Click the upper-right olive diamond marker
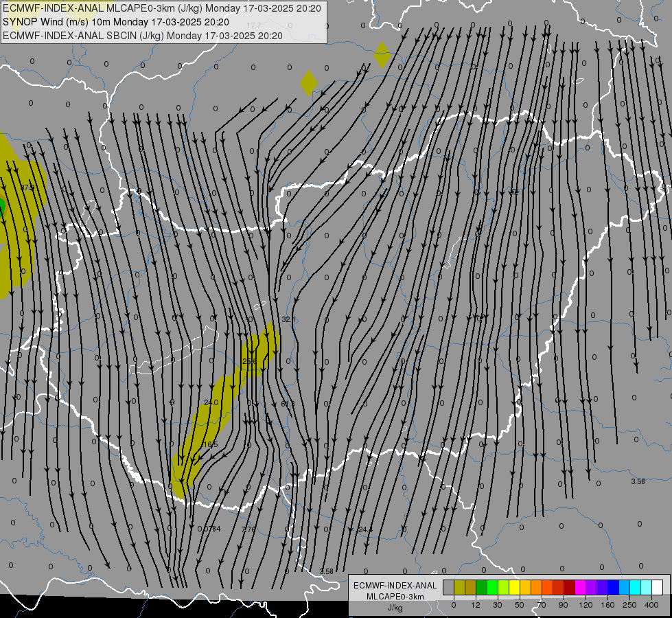672x618 pixels. pyautogui.click(x=382, y=55)
